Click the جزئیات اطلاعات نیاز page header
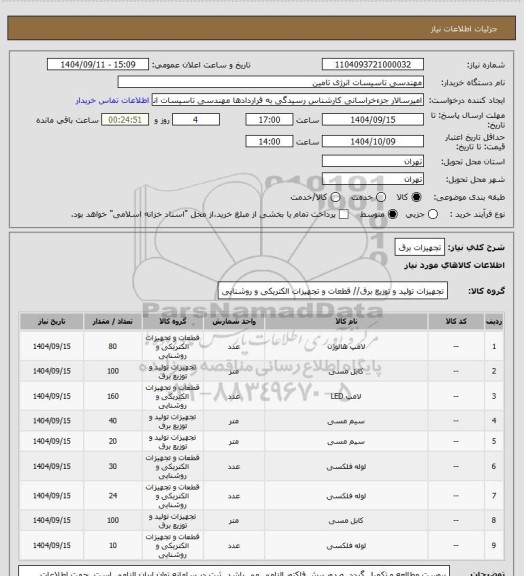The image size is (524, 576). click(464, 29)
